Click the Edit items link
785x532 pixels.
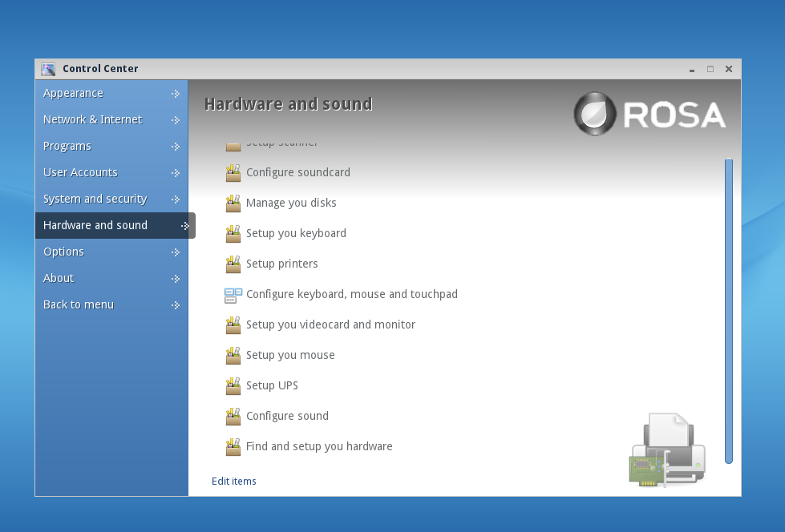point(234,482)
